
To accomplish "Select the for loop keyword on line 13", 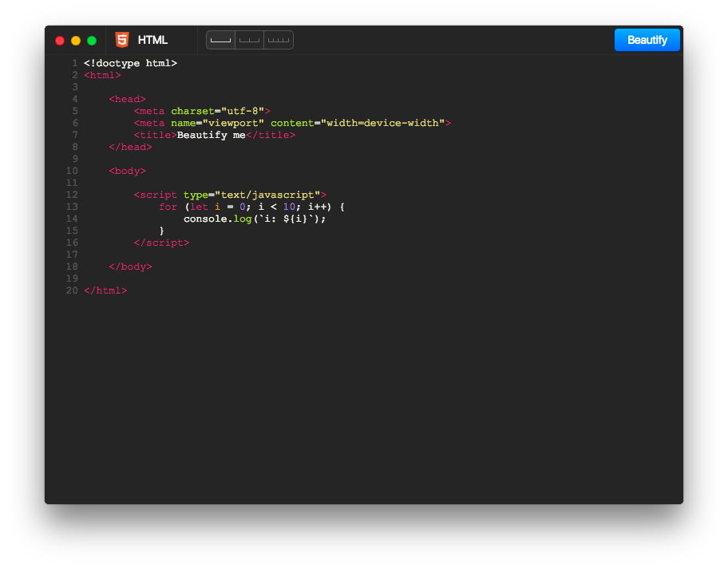I will [x=168, y=206].
